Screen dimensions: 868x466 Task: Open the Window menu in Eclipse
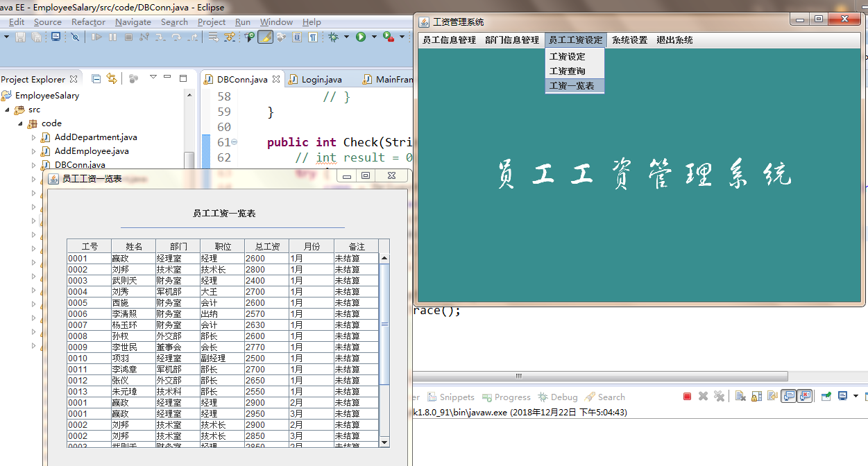click(277, 21)
